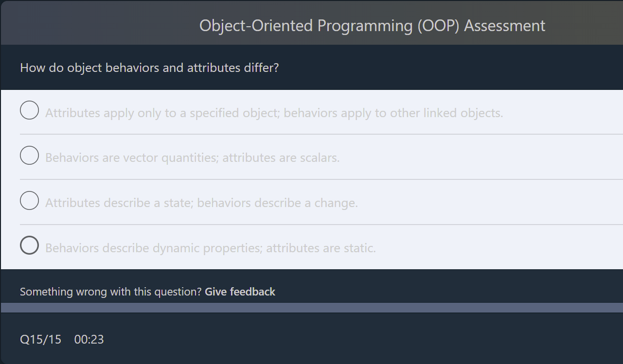Select the question text "How do object behaviors and attributes differ?"
The image size is (623, 364).
149,68
